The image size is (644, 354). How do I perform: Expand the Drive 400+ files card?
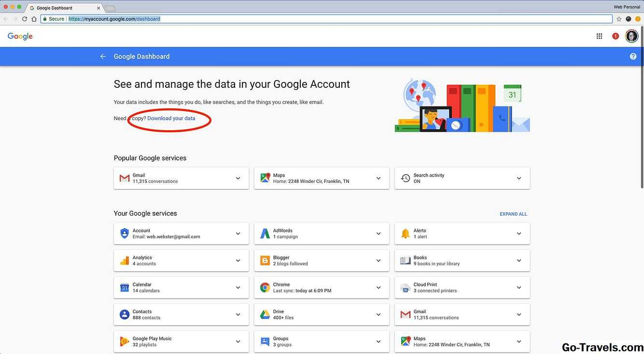tap(378, 314)
